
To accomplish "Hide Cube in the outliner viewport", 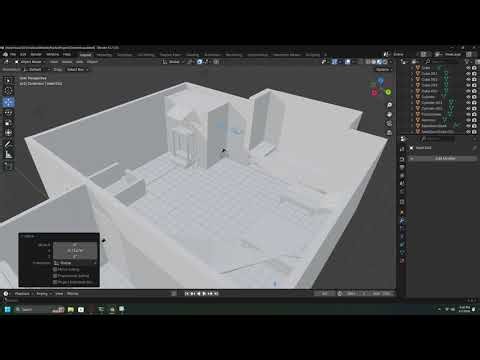I will (468, 68).
